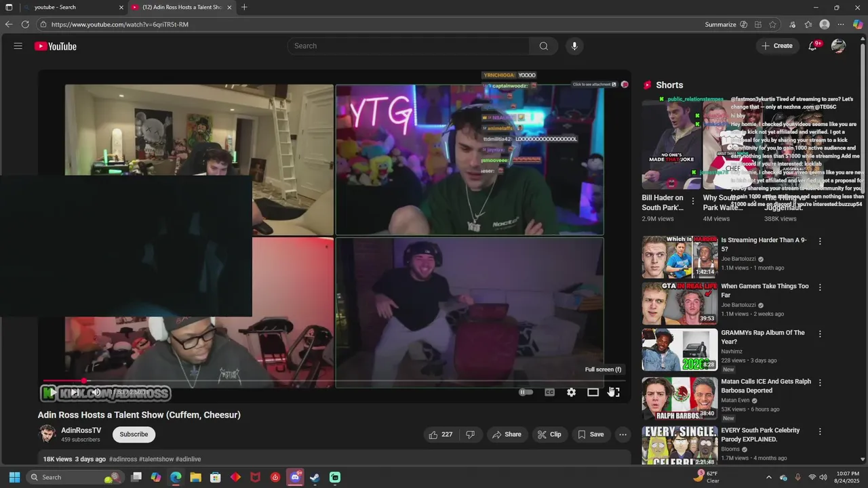Summarize page with Summarize button

coord(726,24)
